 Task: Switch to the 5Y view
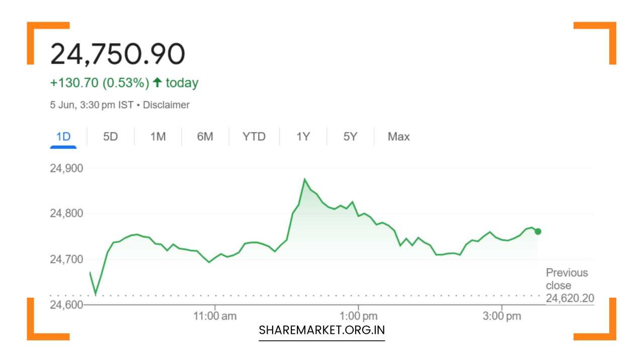tap(350, 136)
